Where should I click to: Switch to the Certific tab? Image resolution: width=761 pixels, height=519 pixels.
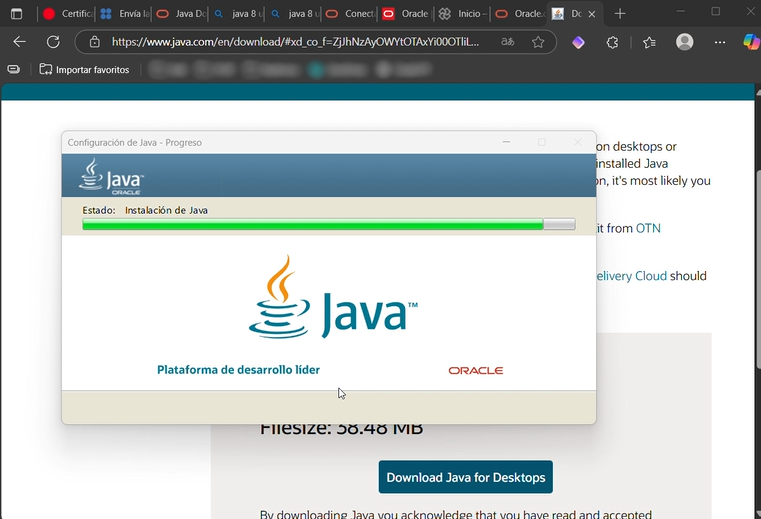point(66,14)
